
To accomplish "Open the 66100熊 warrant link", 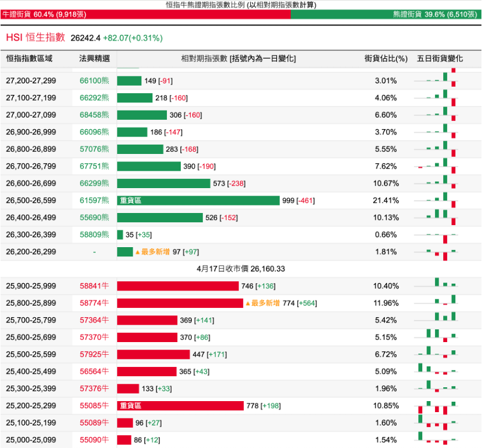I will pos(94,81).
